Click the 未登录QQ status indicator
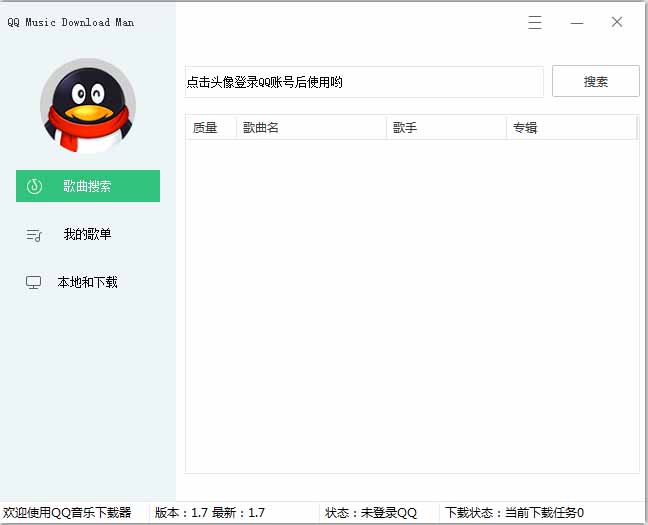The height and width of the screenshot is (525, 648). pos(371,513)
